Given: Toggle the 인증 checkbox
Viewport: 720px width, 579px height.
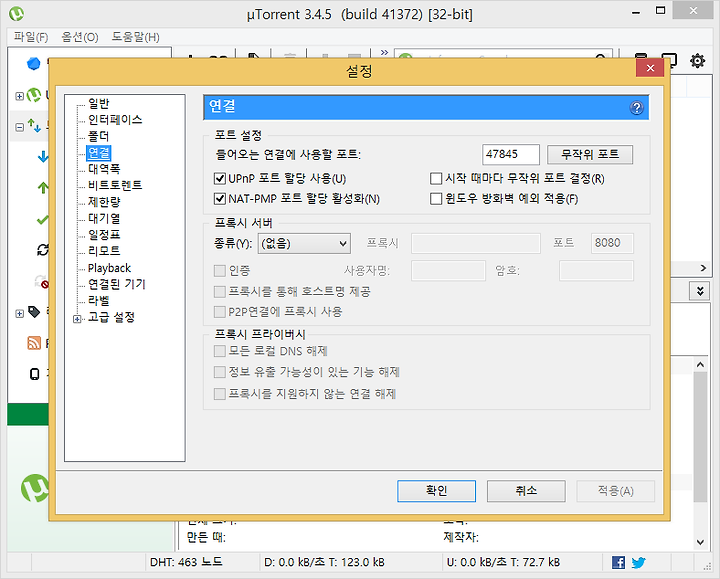Looking at the screenshot, I should coord(220,270).
